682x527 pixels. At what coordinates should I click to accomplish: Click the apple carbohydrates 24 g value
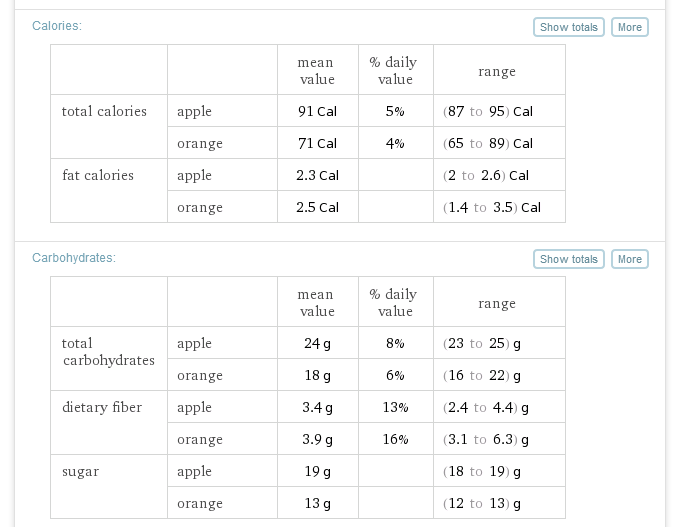[318, 344]
